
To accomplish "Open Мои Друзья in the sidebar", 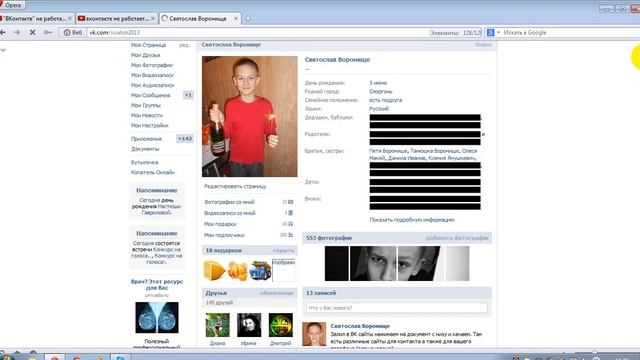I will pyautogui.click(x=145, y=55).
